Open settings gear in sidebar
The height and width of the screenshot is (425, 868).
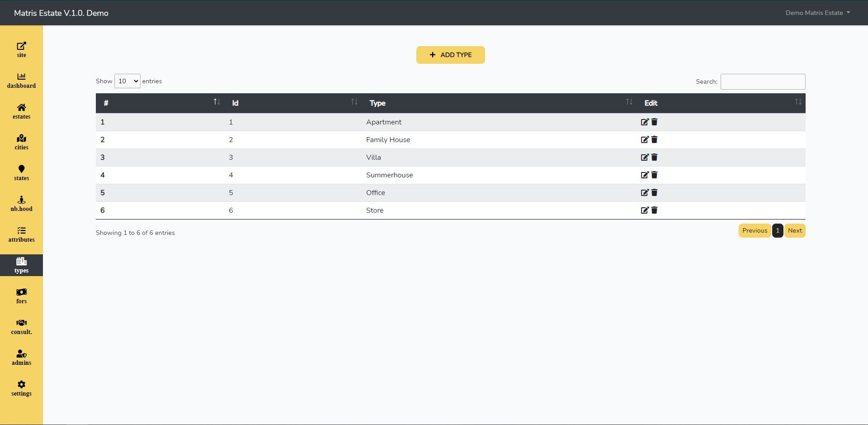(x=21, y=388)
